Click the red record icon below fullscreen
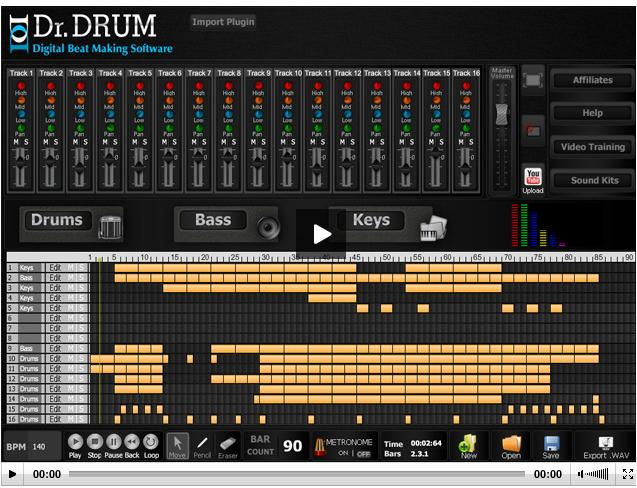Screen dimensions: 637x488 pos(533,130)
